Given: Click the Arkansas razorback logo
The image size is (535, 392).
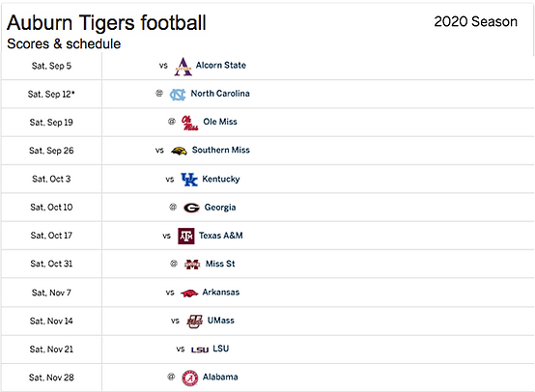Looking at the screenshot, I should (189, 293).
